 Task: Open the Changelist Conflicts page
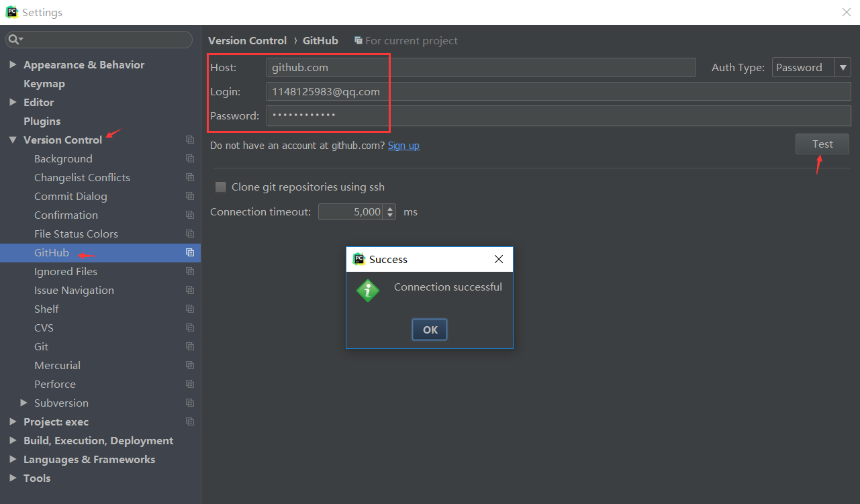pyautogui.click(x=82, y=178)
